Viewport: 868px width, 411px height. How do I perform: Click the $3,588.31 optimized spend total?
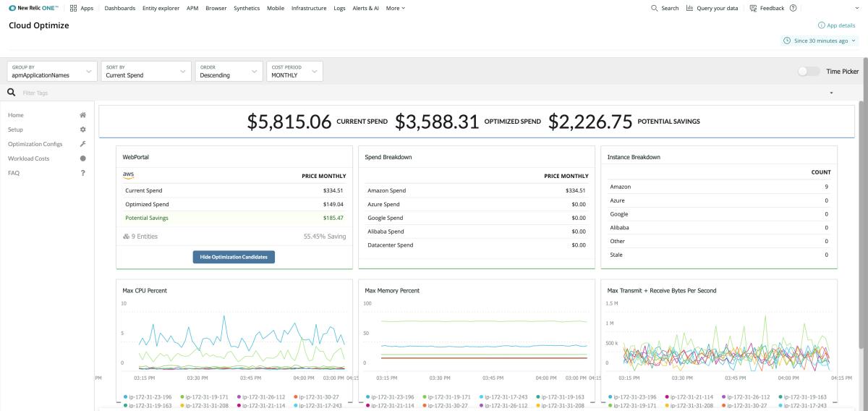tap(437, 122)
